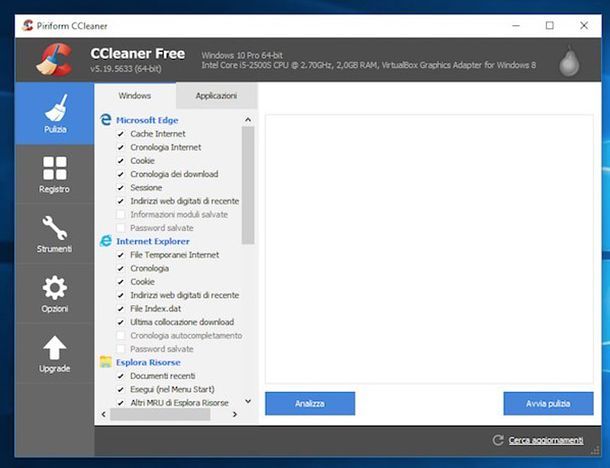
Task: Enable Edge Password salvate checkbox
Action: pos(121,228)
